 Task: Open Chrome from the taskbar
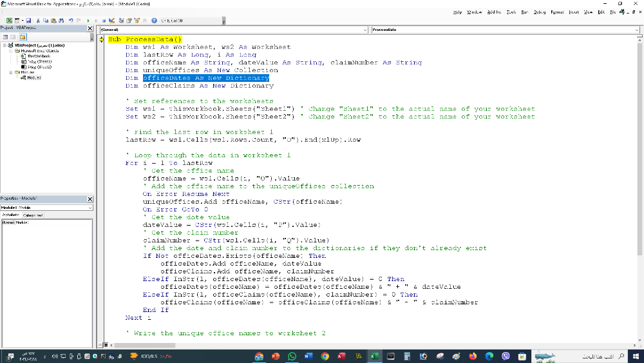coord(325,357)
